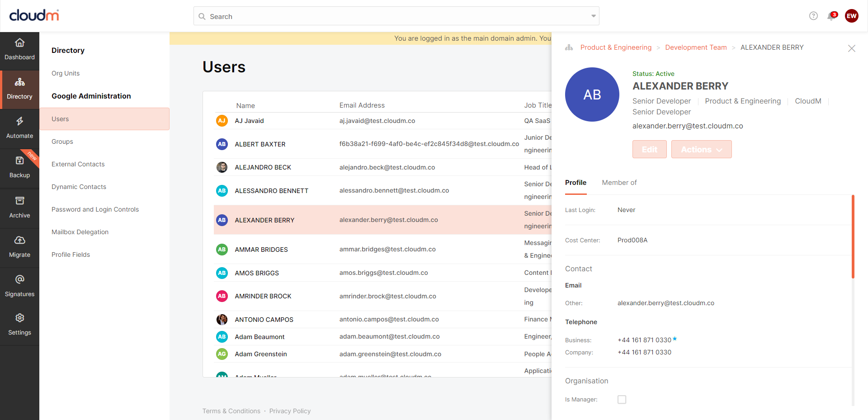The image size is (868, 420).
Task: Close the Alexander Berry details panel
Action: pyautogui.click(x=852, y=48)
